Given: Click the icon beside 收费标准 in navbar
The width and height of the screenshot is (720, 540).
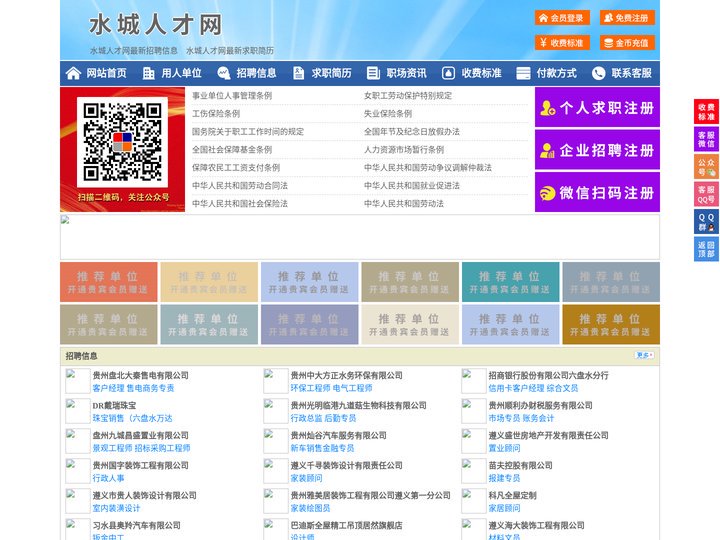Looking at the screenshot, I should (x=448, y=73).
